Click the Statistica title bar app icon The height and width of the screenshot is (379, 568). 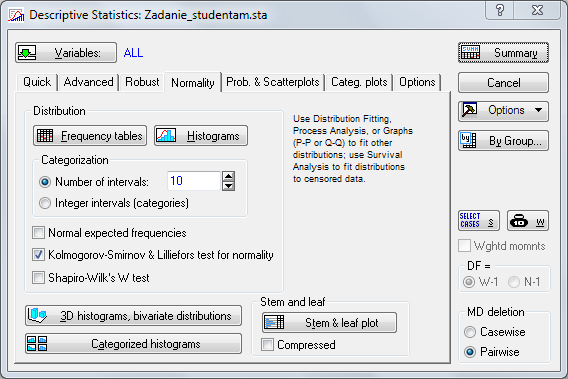pyautogui.click(x=17, y=15)
